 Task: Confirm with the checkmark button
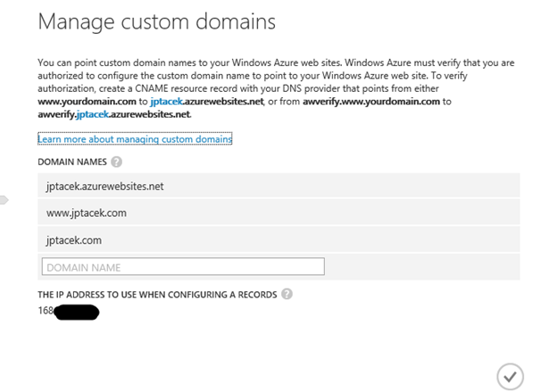point(510,377)
